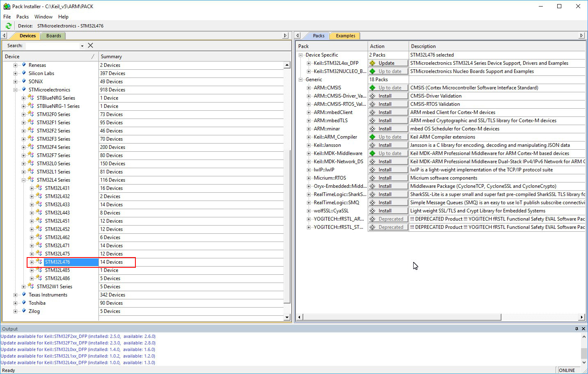Click inside the device Search field
This screenshot has width=588, height=374.
[x=52, y=46]
